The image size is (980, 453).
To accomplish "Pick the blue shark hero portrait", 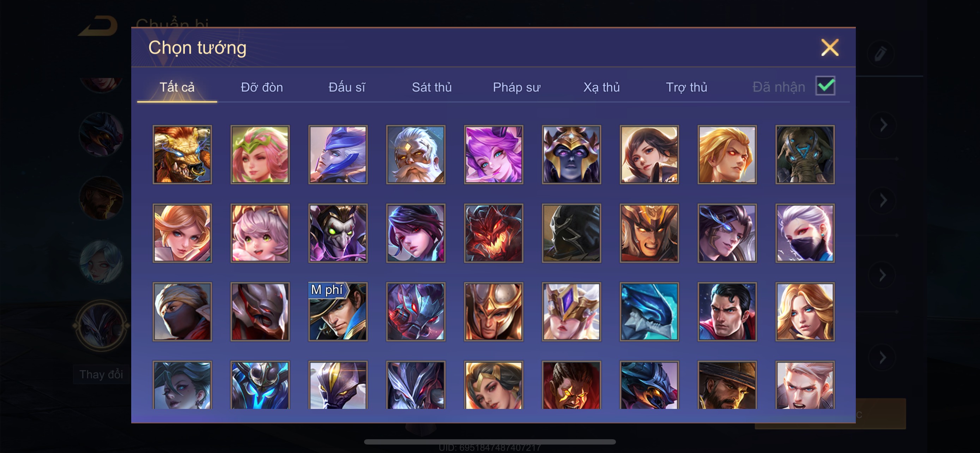I will (x=649, y=312).
